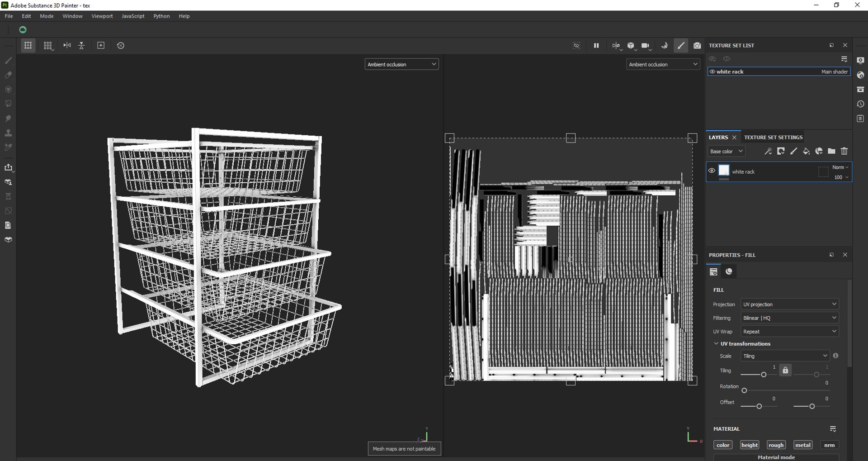Hide the white rack layer eye icon
The image size is (868, 461).
tap(712, 171)
